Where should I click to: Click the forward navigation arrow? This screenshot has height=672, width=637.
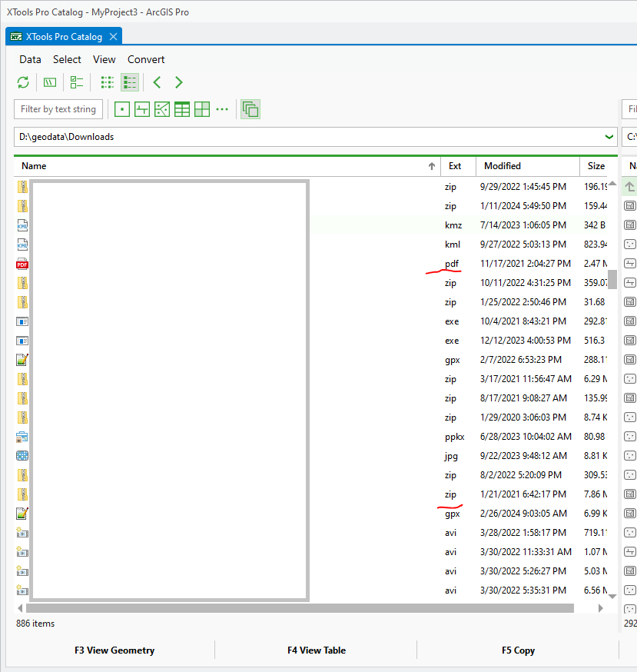[178, 82]
